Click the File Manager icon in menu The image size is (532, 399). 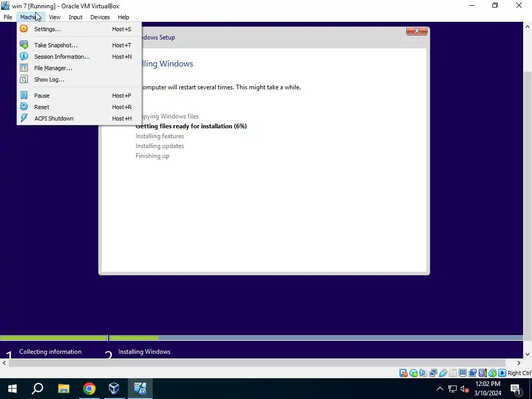(24, 68)
